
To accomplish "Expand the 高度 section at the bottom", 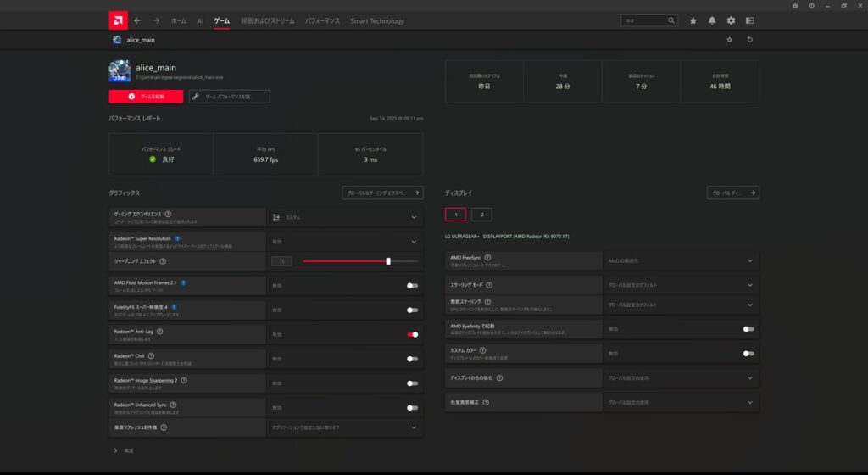I will (115, 450).
